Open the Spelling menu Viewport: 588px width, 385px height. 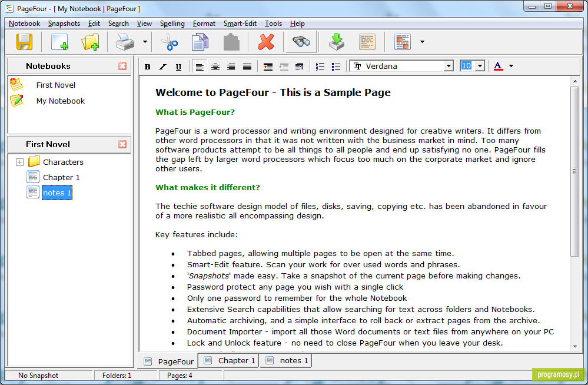172,24
